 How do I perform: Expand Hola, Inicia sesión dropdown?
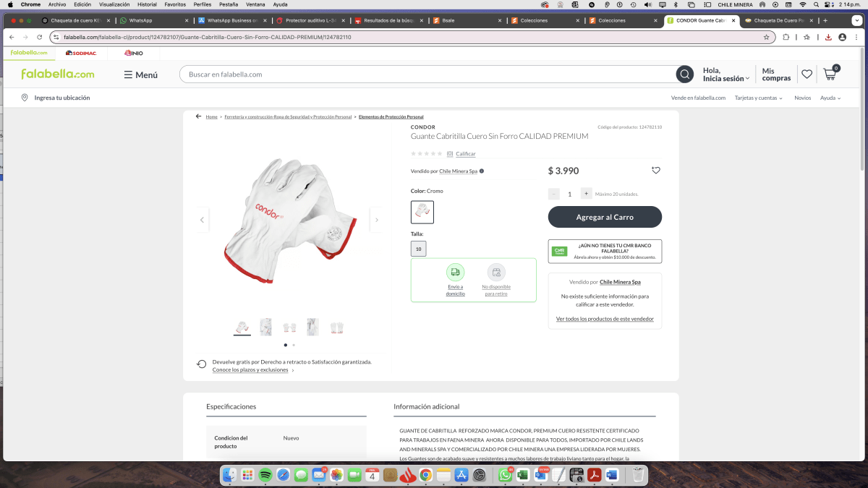(x=726, y=74)
